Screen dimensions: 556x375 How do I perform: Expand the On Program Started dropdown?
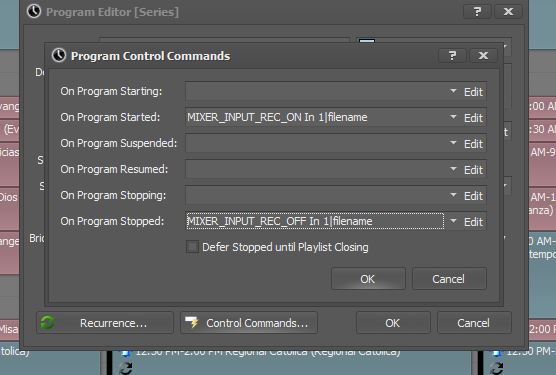[x=453, y=117]
